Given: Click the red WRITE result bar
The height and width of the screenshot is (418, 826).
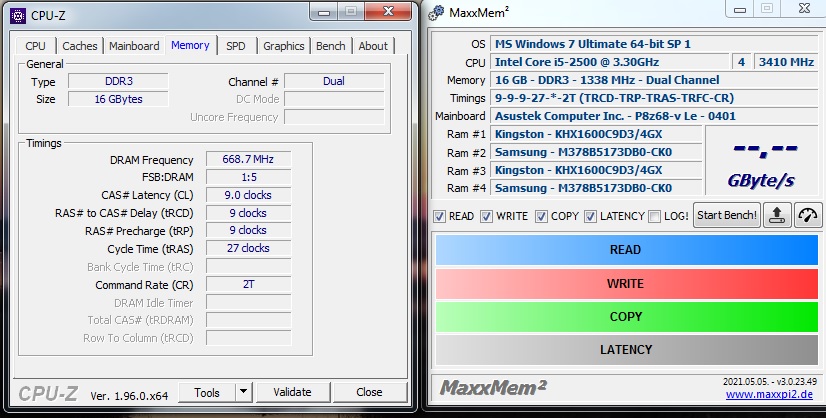Looking at the screenshot, I should (x=626, y=284).
